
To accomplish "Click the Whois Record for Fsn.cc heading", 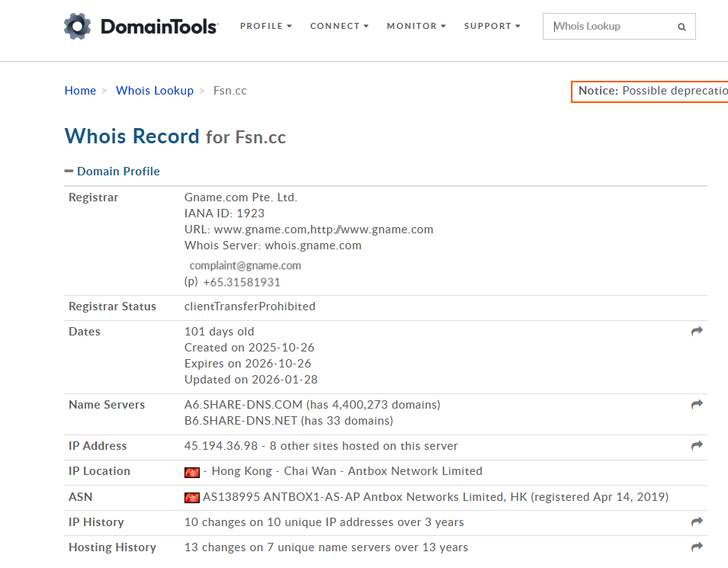I will [x=175, y=136].
